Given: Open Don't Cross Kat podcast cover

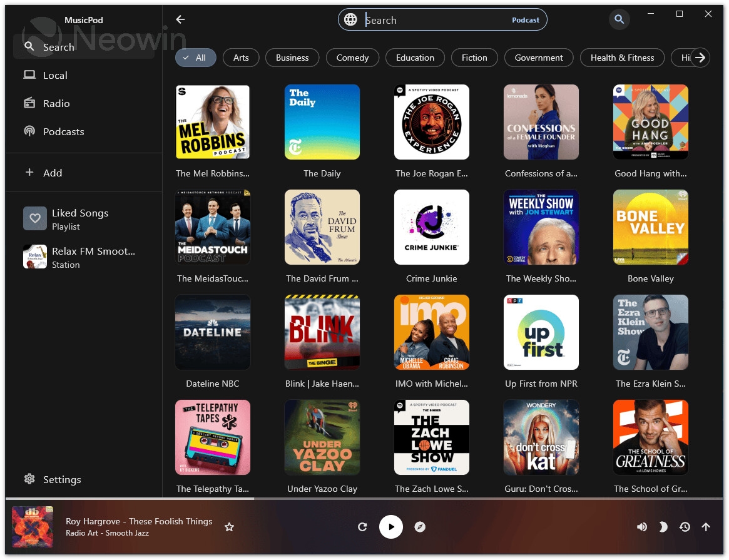Looking at the screenshot, I should [541, 437].
